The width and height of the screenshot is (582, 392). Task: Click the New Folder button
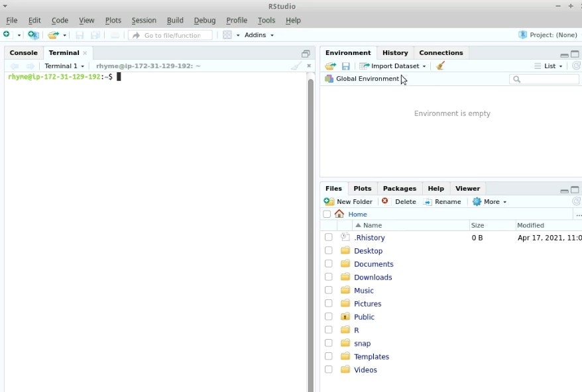click(348, 202)
